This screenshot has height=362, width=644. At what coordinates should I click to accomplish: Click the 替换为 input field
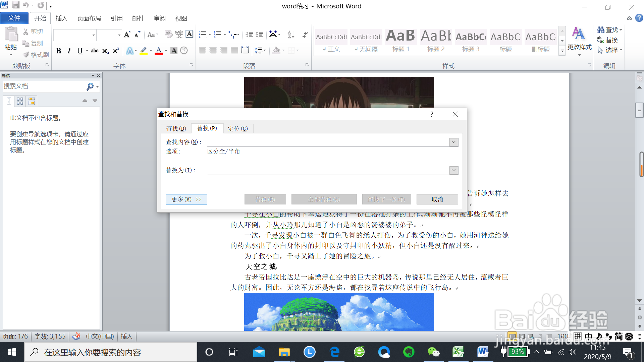tap(328, 170)
